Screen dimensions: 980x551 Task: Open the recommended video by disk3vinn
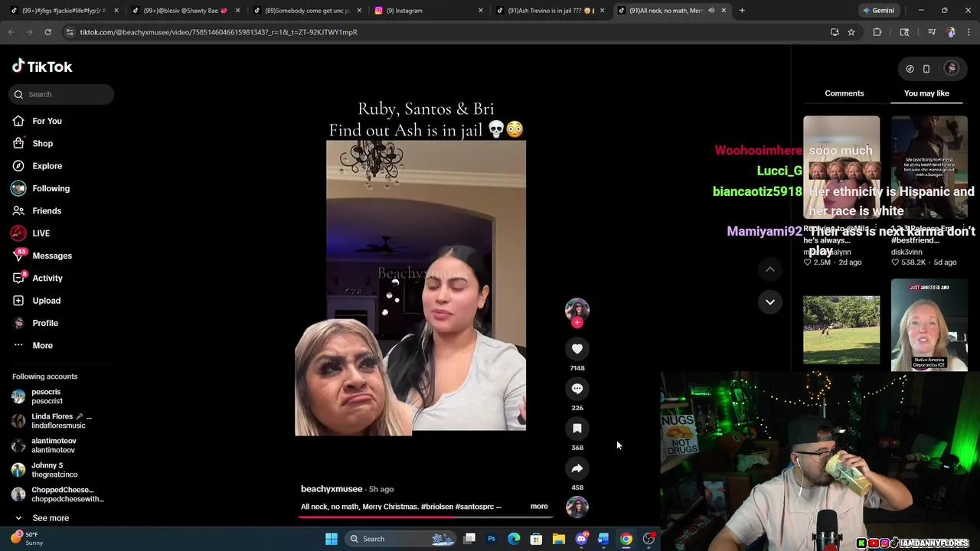pyautogui.click(x=929, y=167)
